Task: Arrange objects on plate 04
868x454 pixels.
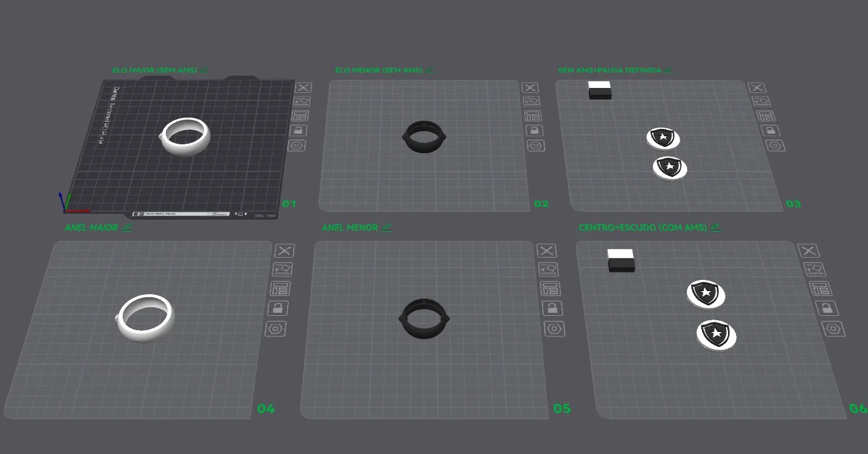Action: point(280,289)
